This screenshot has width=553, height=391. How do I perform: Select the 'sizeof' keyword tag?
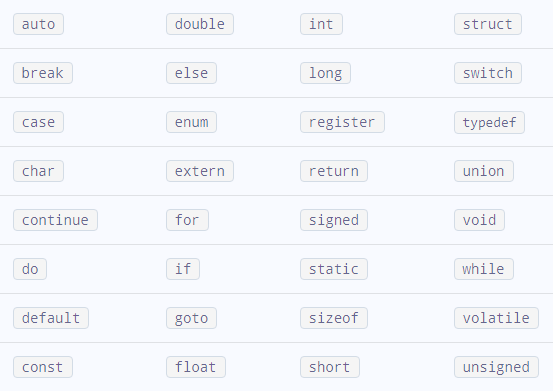pyautogui.click(x=334, y=318)
